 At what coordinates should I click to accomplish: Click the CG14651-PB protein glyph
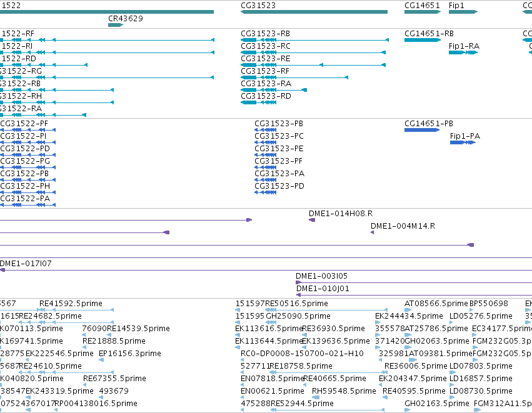(422, 130)
